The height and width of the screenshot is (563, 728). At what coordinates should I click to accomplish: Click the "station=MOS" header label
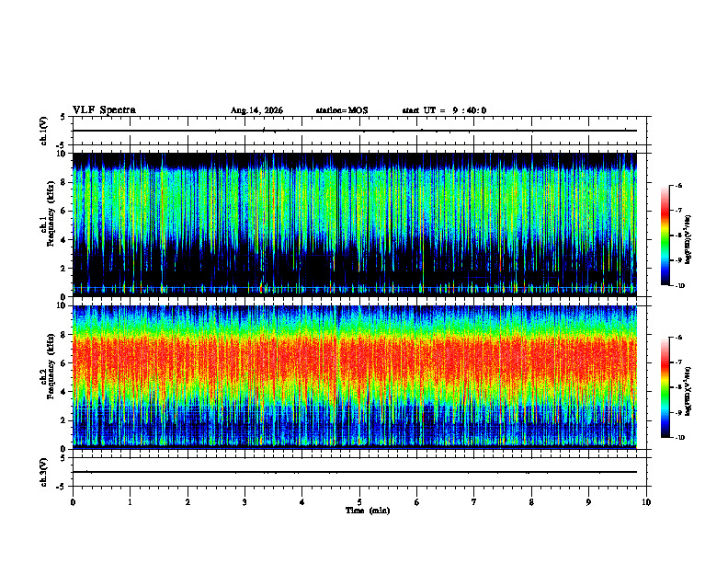tap(342, 110)
